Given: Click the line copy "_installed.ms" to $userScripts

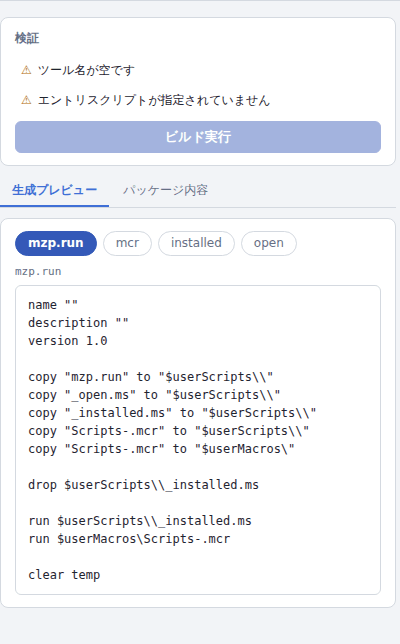Looking at the screenshot, I should tap(172, 413).
